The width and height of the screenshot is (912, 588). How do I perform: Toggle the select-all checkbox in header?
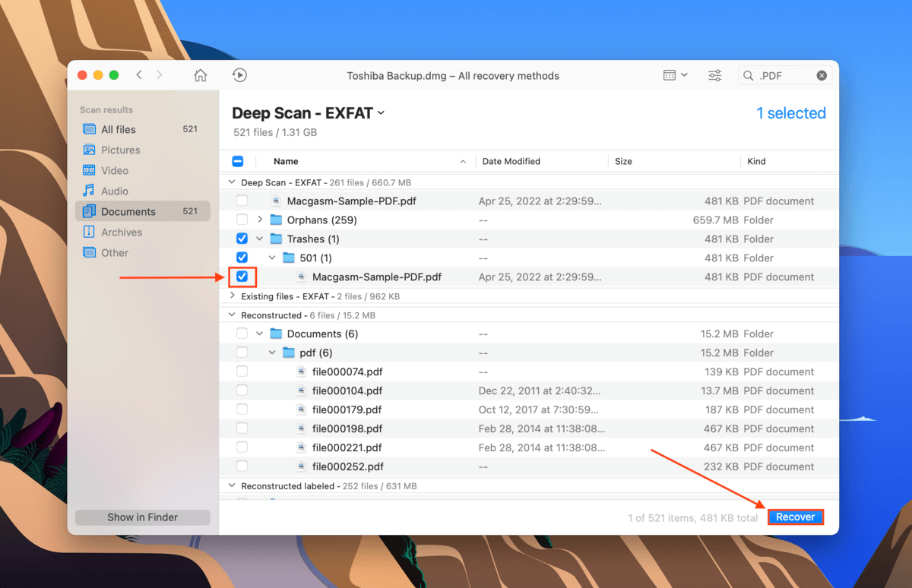(238, 161)
